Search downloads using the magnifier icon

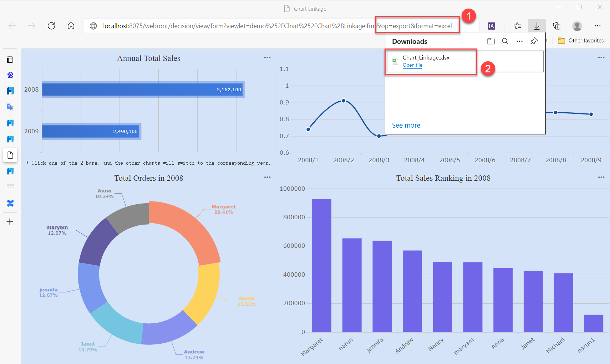point(505,41)
